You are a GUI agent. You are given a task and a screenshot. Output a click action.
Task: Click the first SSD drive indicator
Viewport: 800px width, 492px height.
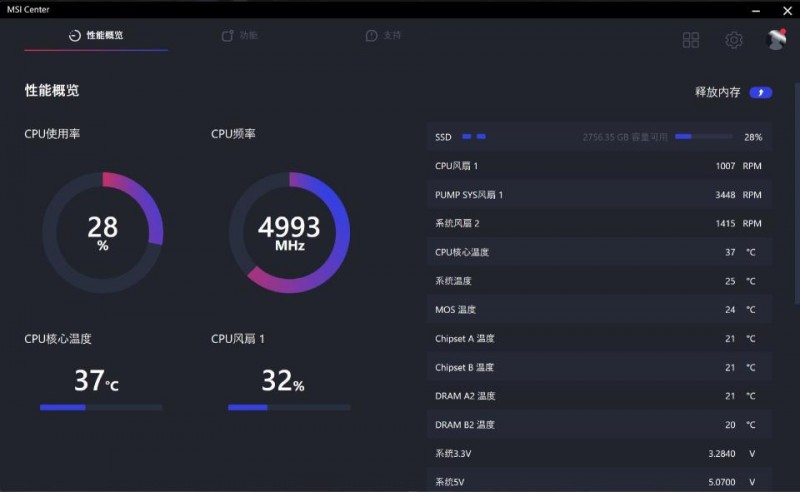pyautogui.click(x=466, y=137)
